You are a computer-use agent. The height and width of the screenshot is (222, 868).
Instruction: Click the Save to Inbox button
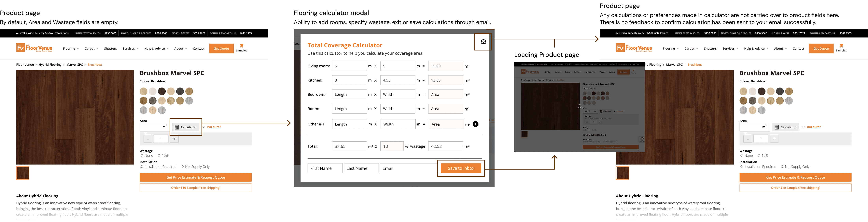click(x=461, y=168)
